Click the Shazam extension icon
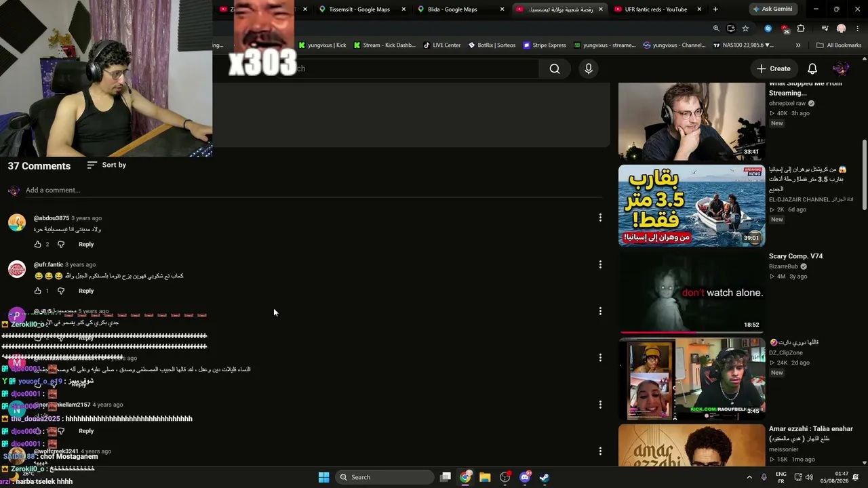 (x=768, y=28)
